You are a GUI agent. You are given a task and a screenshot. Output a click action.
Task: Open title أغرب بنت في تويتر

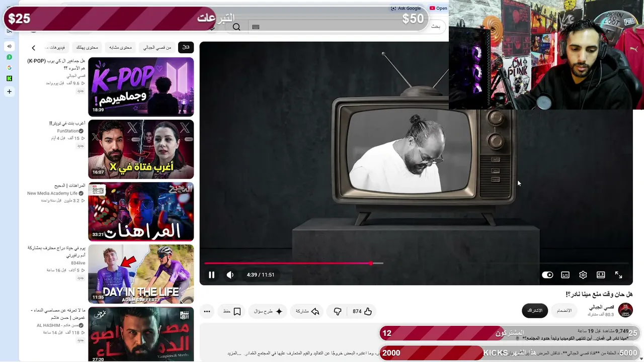pos(67,123)
